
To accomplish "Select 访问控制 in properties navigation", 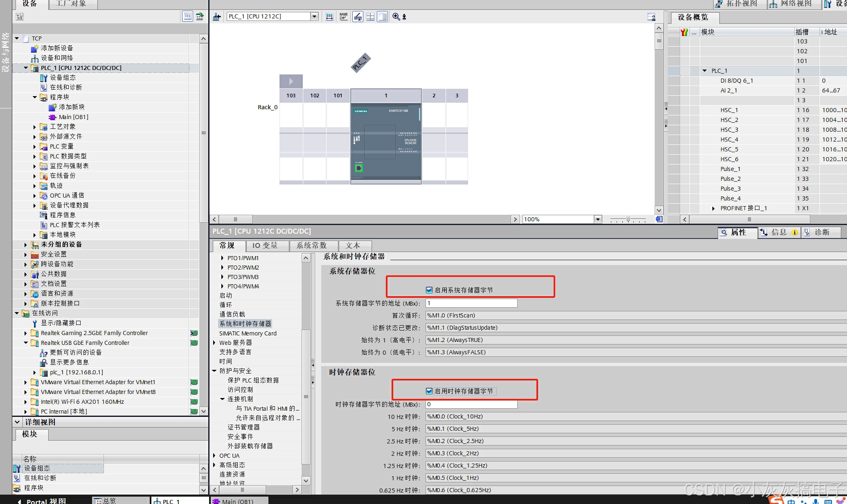I will tap(240, 389).
